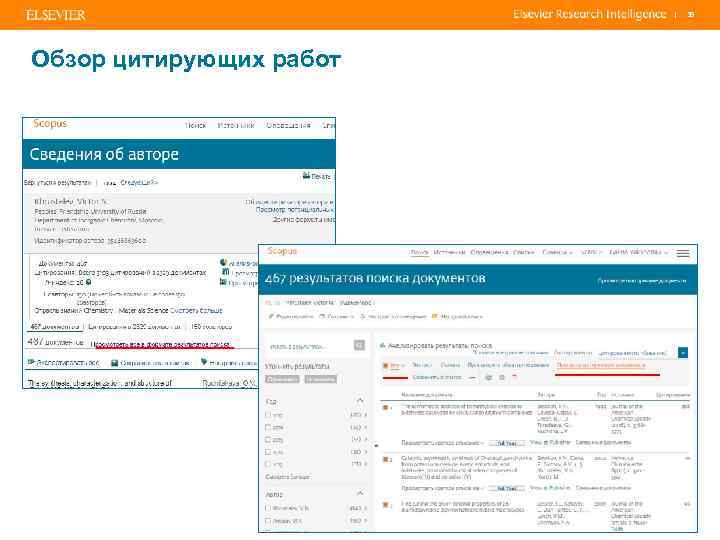The height and width of the screenshot is (540, 720).
Task: Expand view abstract for first result
Action: 442,443
